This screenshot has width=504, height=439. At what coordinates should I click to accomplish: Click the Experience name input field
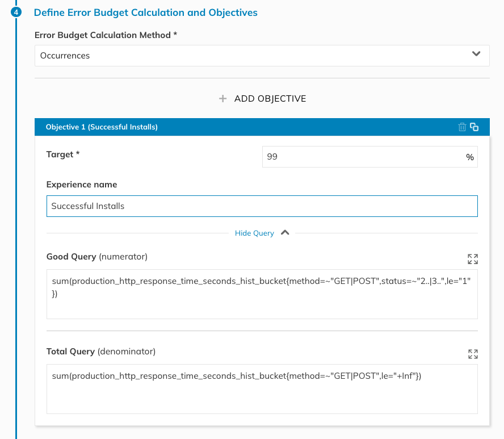click(x=262, y=206)
